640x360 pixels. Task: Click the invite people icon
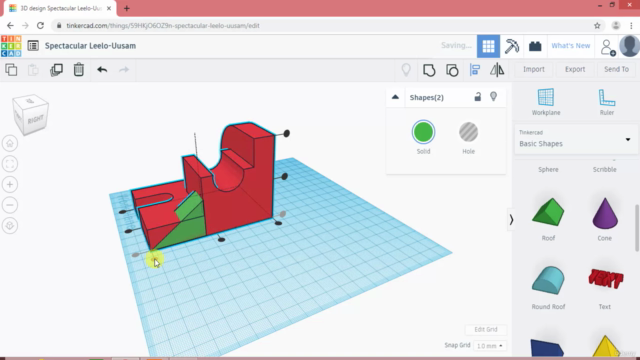(608, 47)
